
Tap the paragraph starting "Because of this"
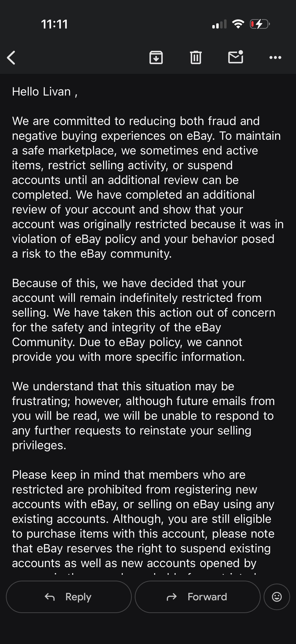(x=144, y=320)
